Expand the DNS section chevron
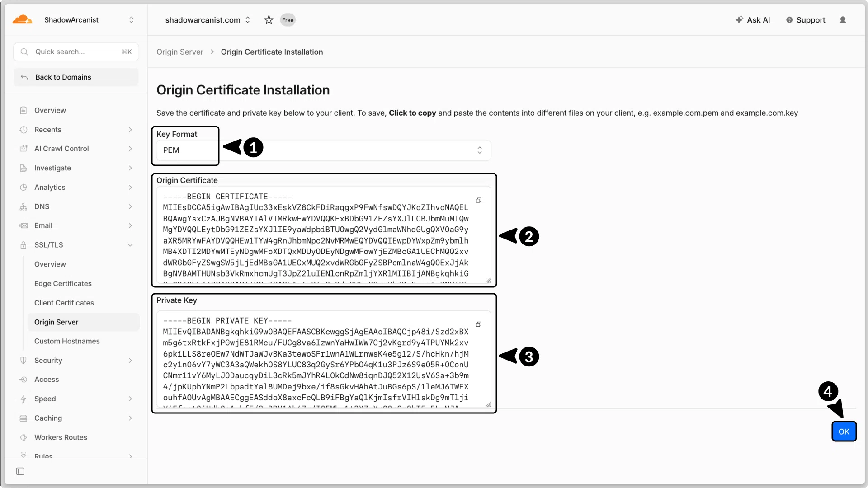 click(x=130, y=206)
